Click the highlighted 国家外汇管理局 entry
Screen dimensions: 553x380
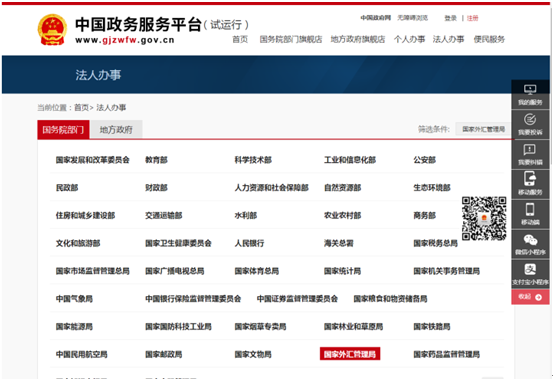(x=350, y=354)
